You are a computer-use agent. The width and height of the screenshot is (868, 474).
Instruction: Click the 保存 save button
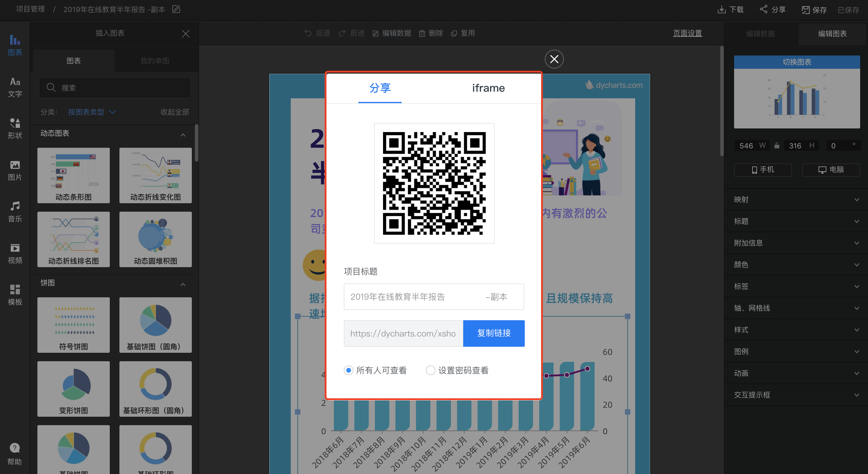click(814, 10)
